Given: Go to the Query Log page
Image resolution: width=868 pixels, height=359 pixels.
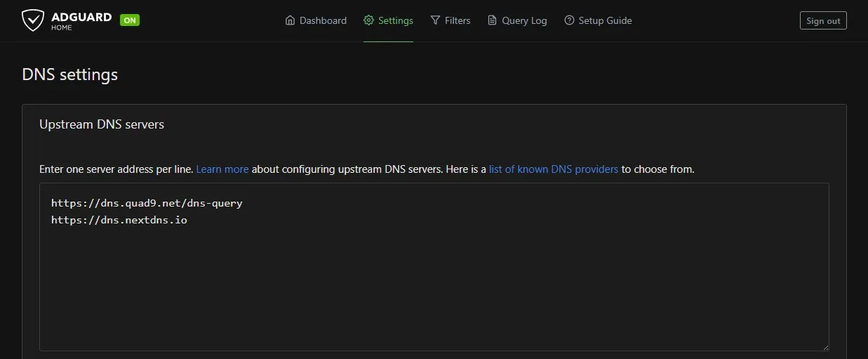Looking at the screenshot, I should point(517,20).
